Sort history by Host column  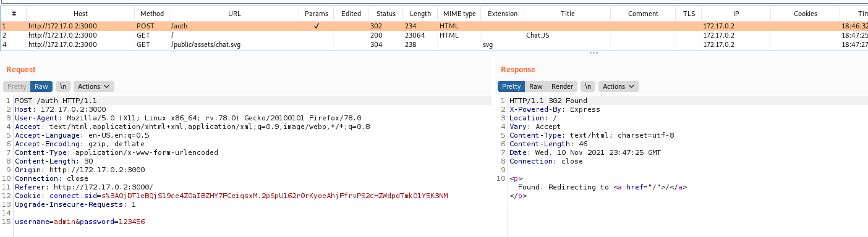click(80, 14)
